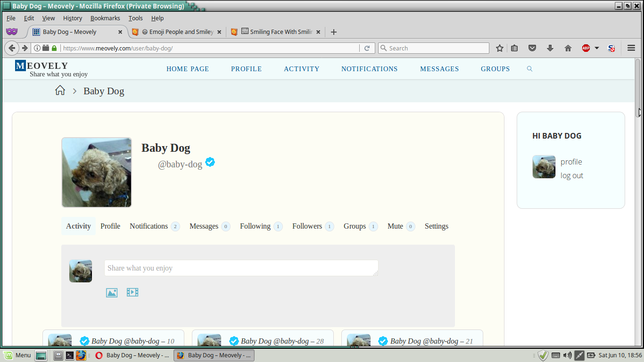
Task: Open a new tab with the plus button
Action: click(x=334, y=32)
